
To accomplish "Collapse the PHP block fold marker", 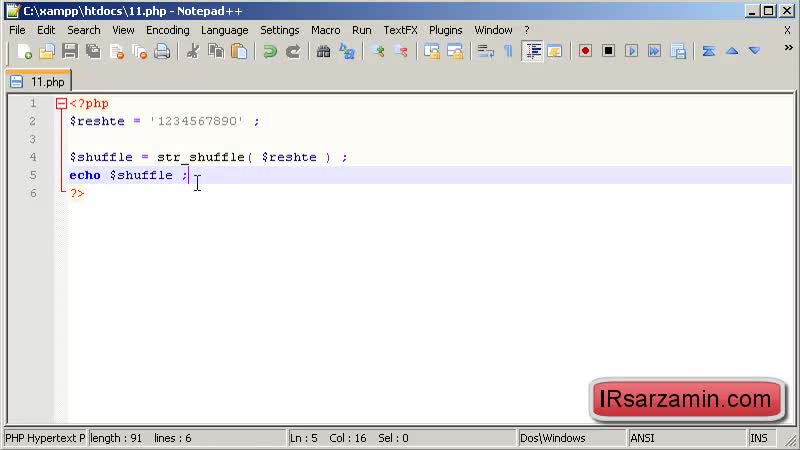I will [x=61, y=104].
